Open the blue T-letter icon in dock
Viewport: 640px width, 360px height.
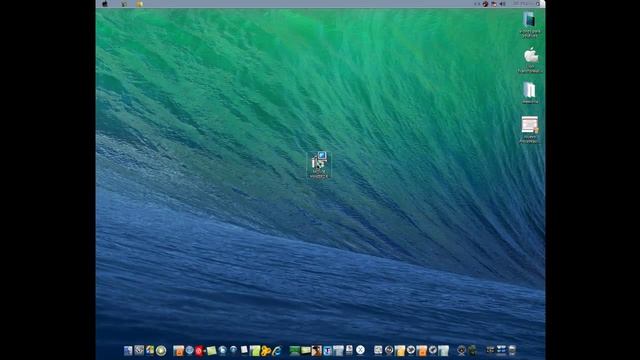(x=327, y=350)
